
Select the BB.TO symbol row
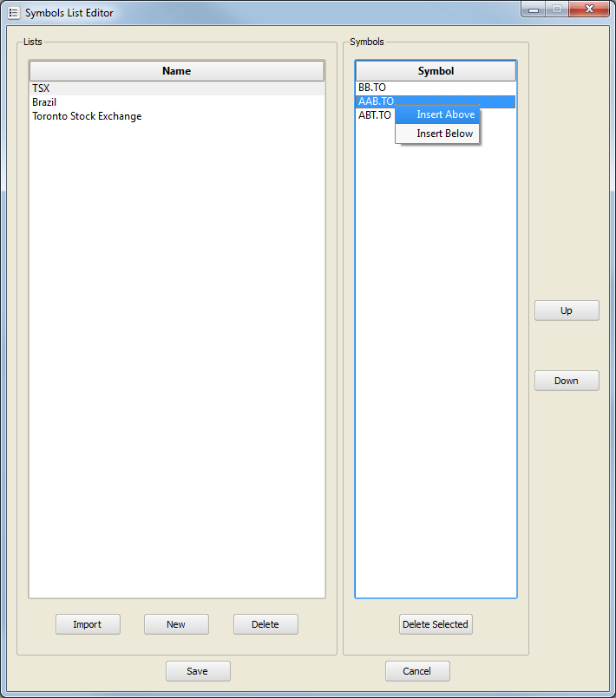(372, 88)
